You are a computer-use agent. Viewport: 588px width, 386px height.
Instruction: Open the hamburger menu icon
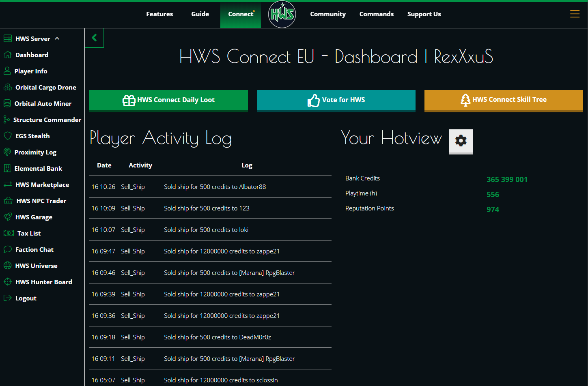[575, 14]
